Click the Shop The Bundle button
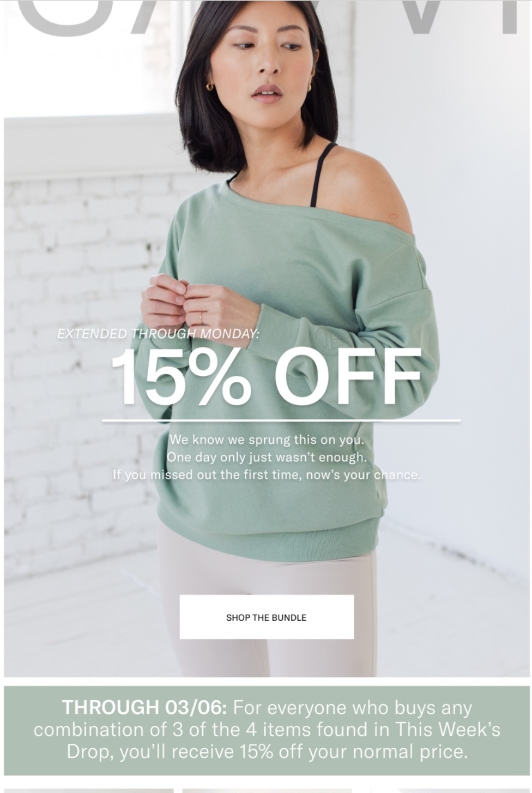Screen dimensions: 532x793 tap(267, 617)
